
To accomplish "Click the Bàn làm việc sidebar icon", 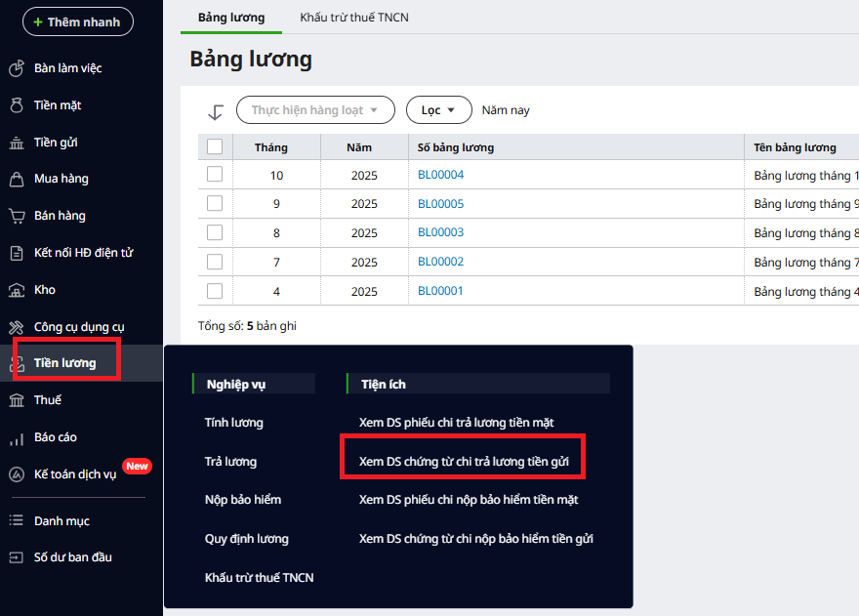I will coord(16,68).
